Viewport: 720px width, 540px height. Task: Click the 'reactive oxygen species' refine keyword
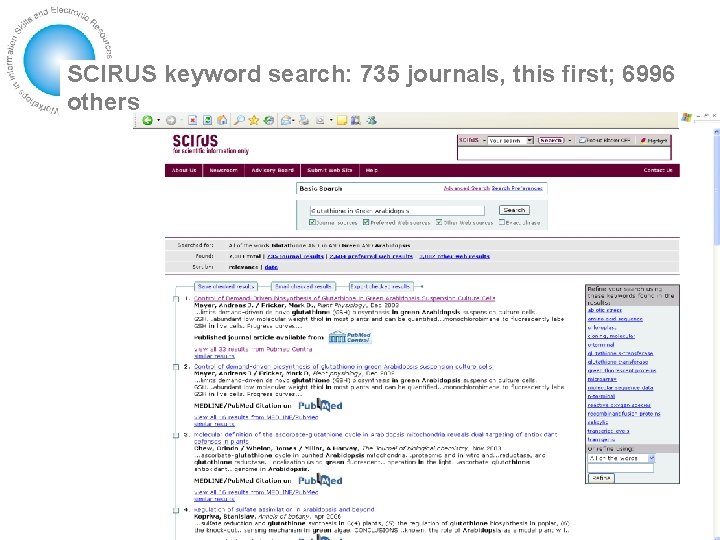click(619, 405)
